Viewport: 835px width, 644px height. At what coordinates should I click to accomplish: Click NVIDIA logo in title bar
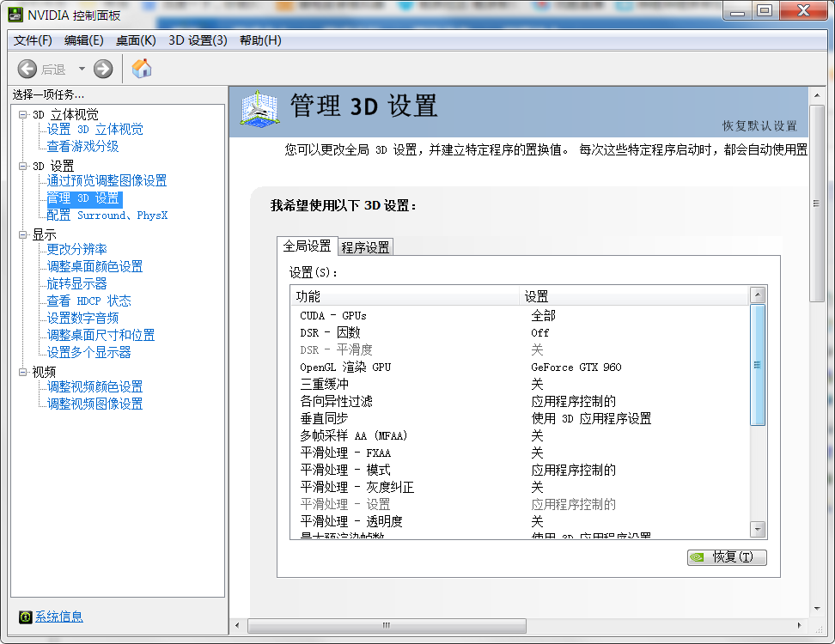[x=15, y=13]
